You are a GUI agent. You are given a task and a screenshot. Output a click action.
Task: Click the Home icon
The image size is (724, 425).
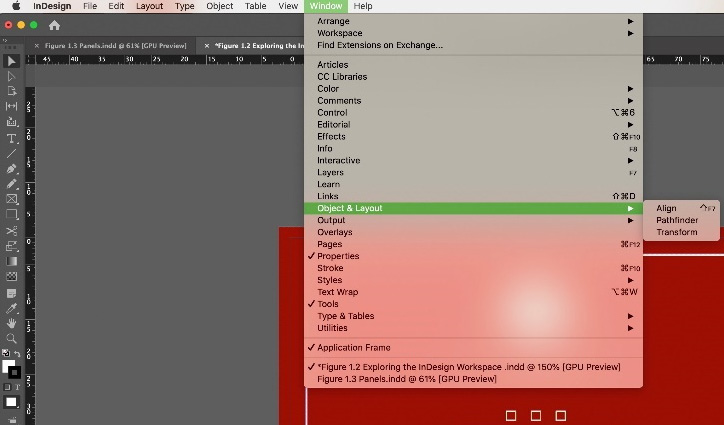tap(54, 25)
